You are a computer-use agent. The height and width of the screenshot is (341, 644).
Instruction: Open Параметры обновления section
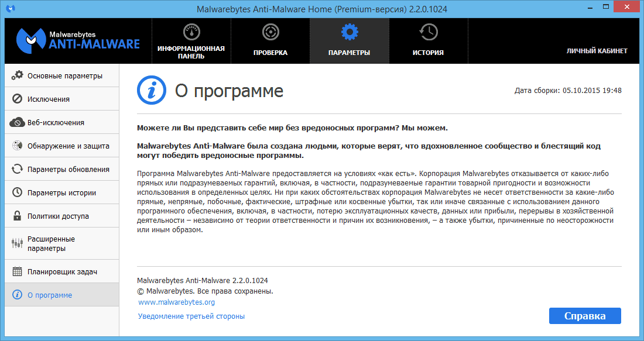[62, 169]
